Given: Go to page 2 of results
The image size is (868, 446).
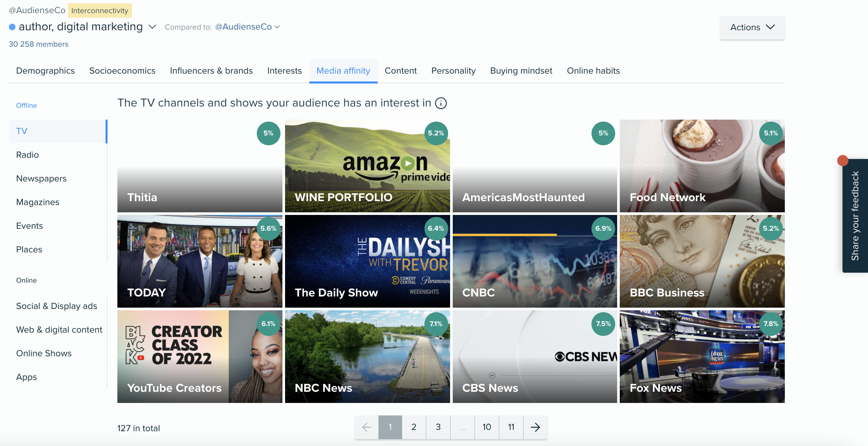Looking at the screenshot, I should [x=414, y=427].
